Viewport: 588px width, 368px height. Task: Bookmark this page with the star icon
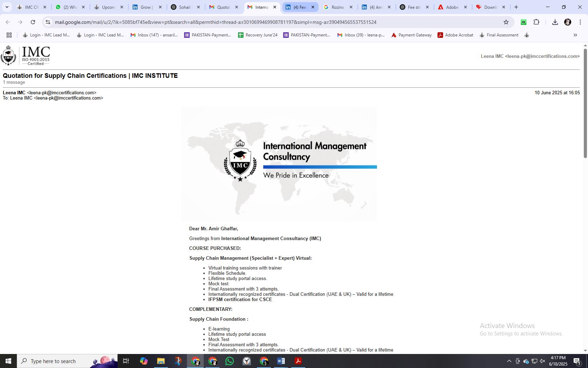tap(506, 22)
